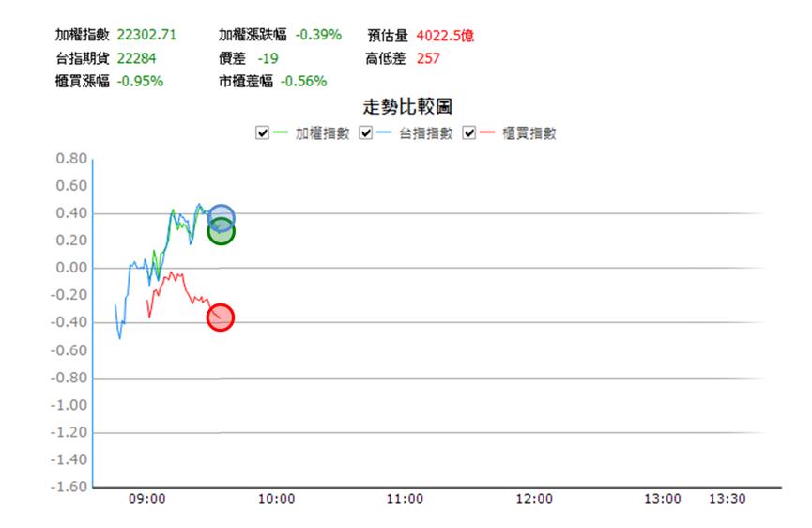Click the 走勢比較圖 chart title
Image resolution: width=812 pixels, height=528 pixels.
407,107
